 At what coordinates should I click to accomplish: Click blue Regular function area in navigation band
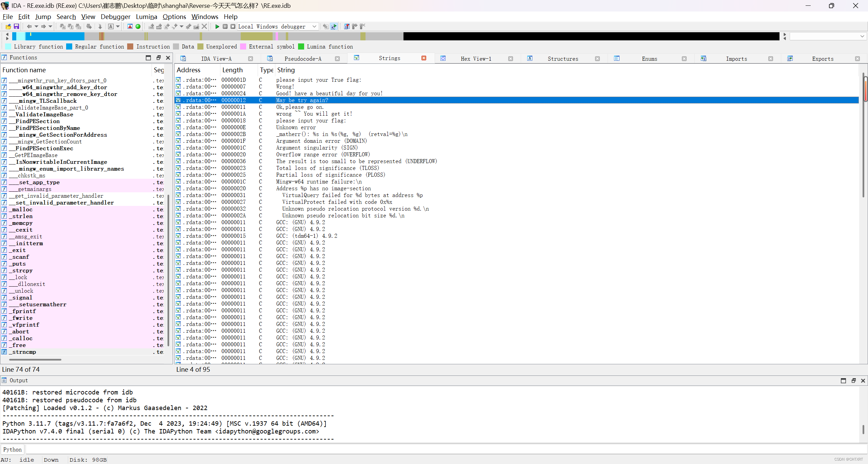tap(55, 36)
